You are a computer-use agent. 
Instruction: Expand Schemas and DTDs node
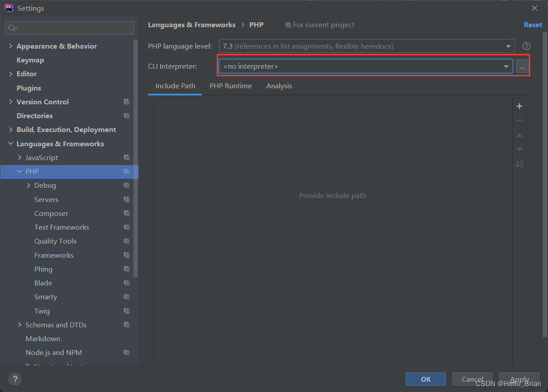click(x=20, y=325)
